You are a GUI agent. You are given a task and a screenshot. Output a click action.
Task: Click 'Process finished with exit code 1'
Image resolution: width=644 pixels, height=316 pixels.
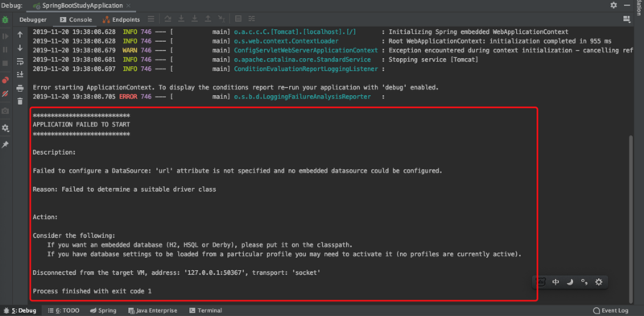(x=92, y=291)
